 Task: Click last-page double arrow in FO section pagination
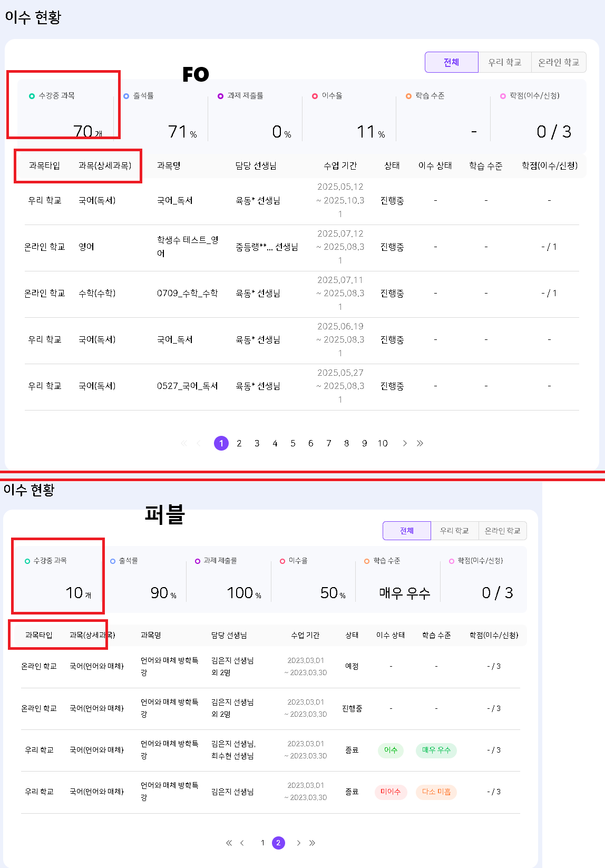(420, 443)
